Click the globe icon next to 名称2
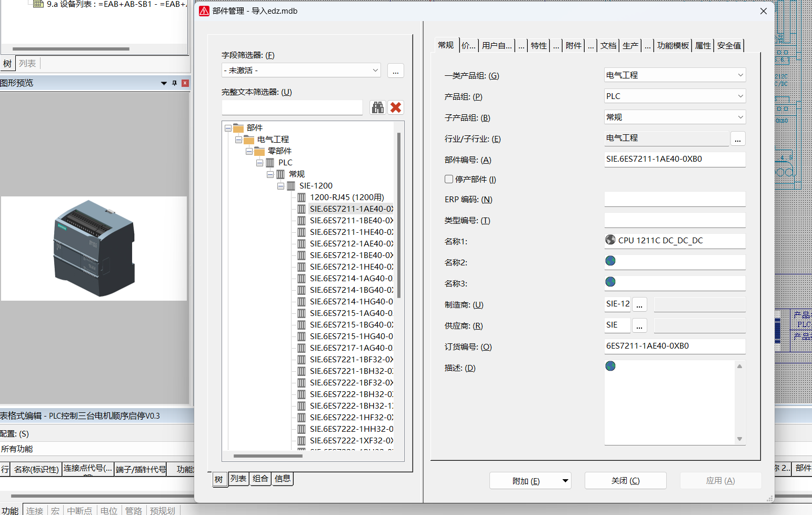This screenshot has width=812, height=515. click(610, 260)
